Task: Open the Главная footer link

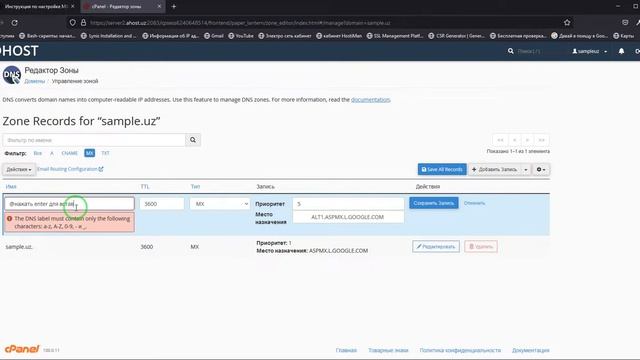Action: point(346,350)
